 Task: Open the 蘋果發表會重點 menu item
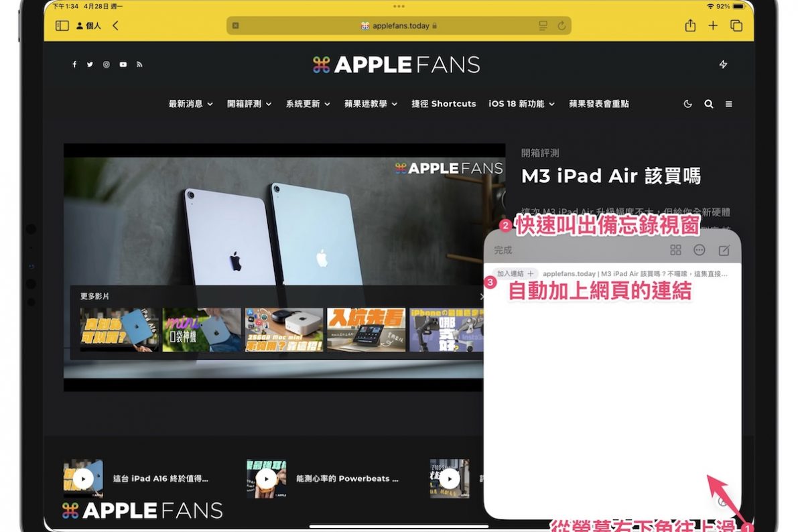click(598, 104)
